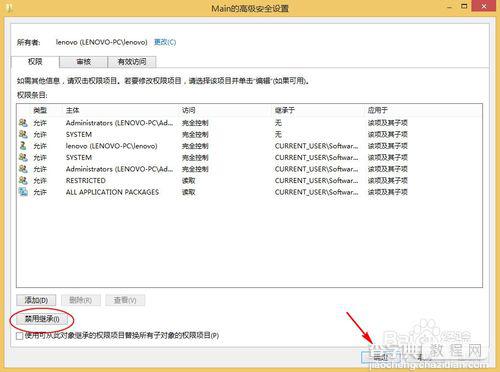Click CURRENT_USER\Softwar... in the RESTRICTED row
This screenshot has height=372, width=500.
[x=317, y=181]
